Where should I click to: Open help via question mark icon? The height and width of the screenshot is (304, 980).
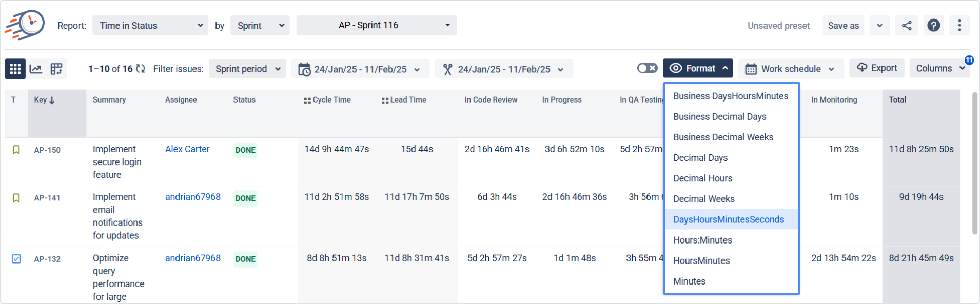[x=934, y=26]
